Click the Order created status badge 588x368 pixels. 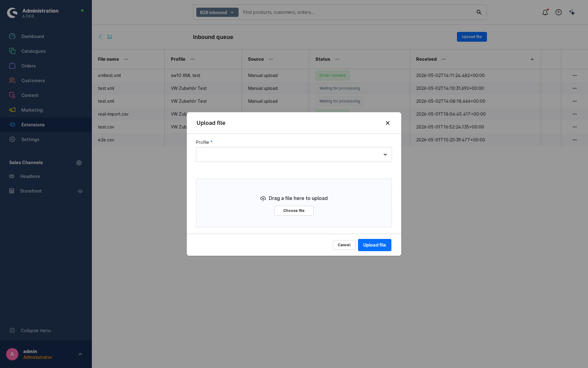point(333,75)
